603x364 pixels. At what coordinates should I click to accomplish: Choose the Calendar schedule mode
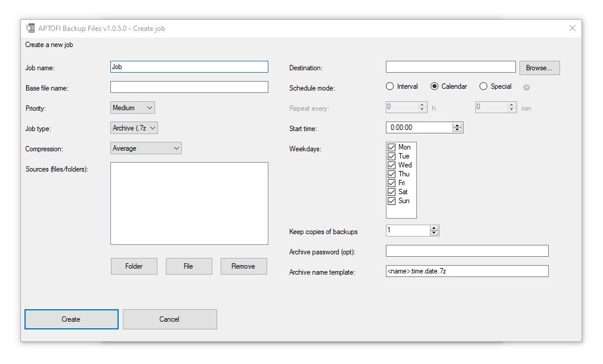pyautogui.click(x=434, y=86)
